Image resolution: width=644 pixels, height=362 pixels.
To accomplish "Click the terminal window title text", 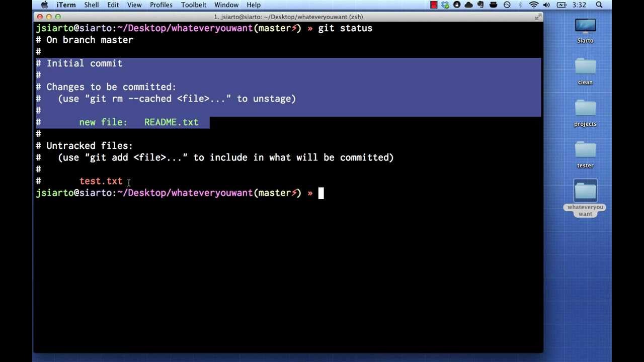I will [288, 17].
